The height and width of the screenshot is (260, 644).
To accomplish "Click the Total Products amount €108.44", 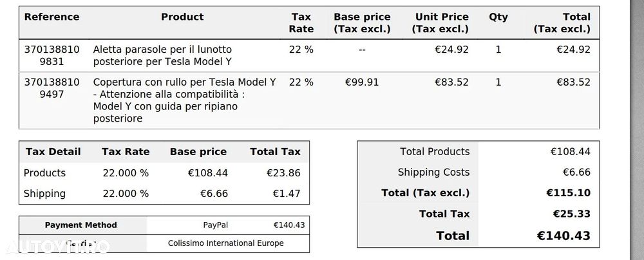I will point(570,152).
